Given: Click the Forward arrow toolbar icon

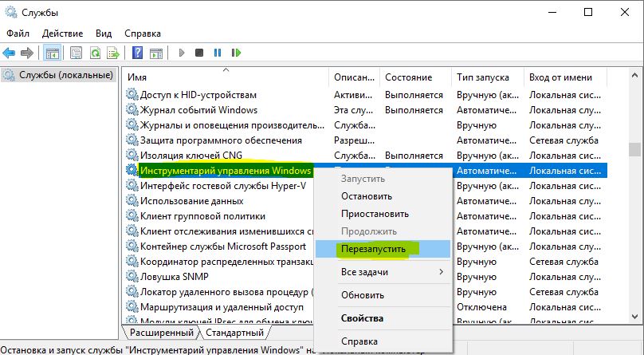Looking at the screenshot, I should coord(27,53).
